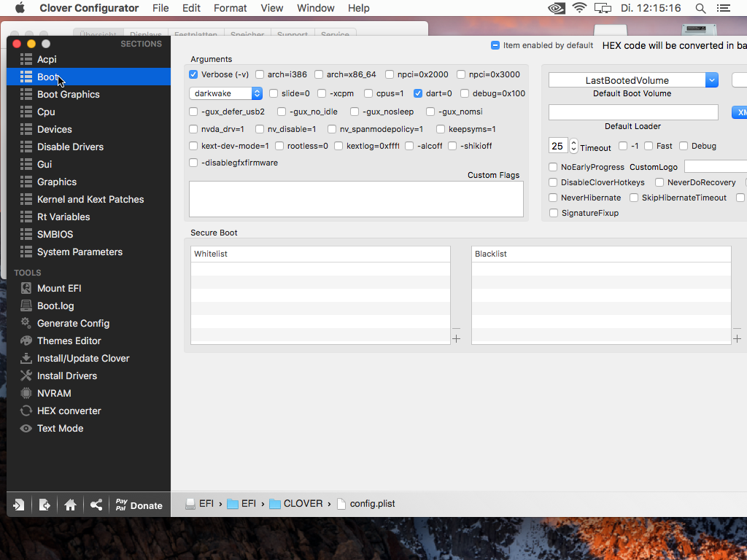747x560 pixels.
Task: Enable the SignatureFixup checkbox
Action: pyautogui.click(x=553, y=213)
